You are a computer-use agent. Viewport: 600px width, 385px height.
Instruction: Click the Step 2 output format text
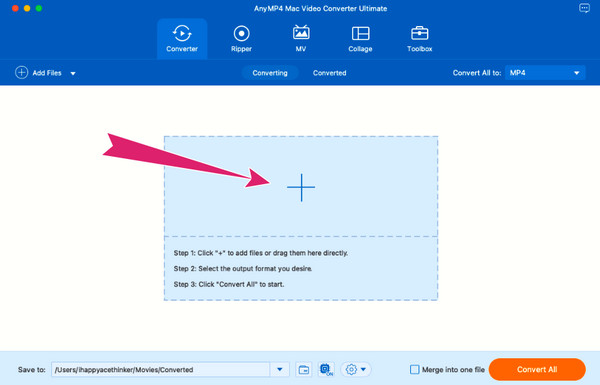coord(243,269)
